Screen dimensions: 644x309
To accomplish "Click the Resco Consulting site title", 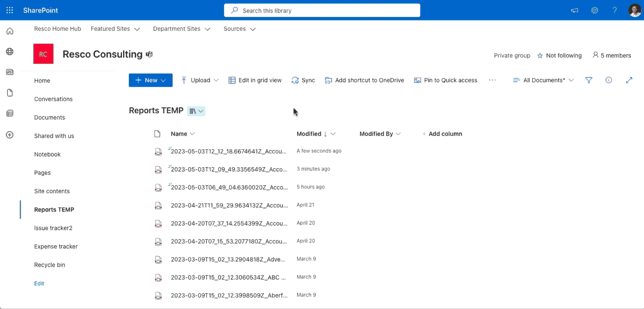I will point(102,54).
